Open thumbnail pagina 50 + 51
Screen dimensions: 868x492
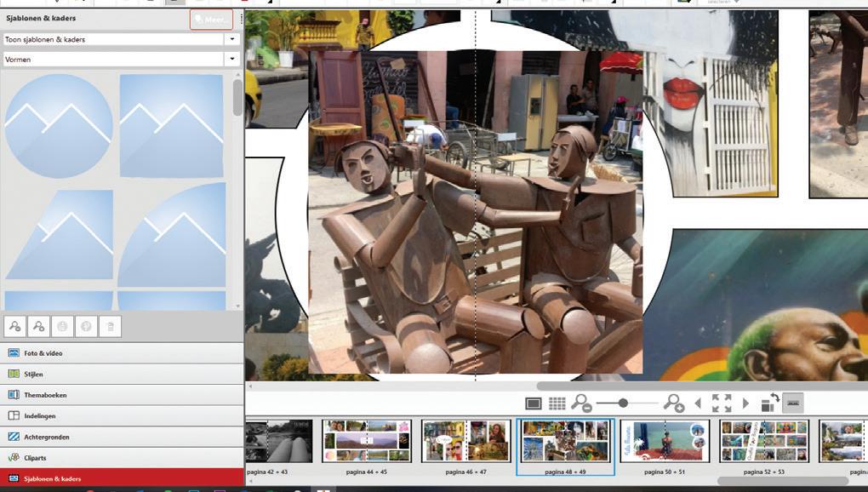665,441
